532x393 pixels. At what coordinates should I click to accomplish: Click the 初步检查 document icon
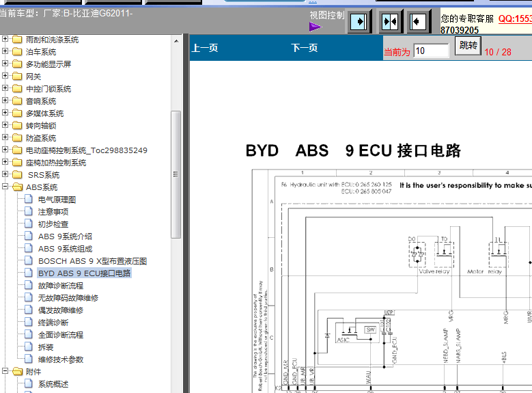pos(29,223)
